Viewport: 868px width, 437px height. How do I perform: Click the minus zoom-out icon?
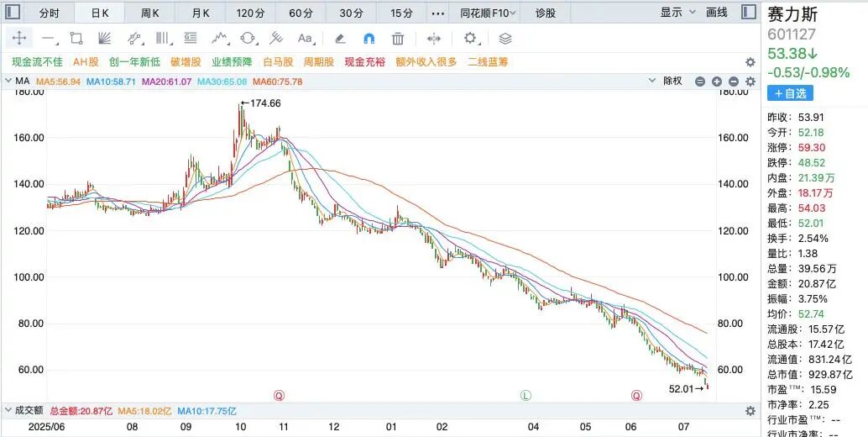click(x=734, y=82)
